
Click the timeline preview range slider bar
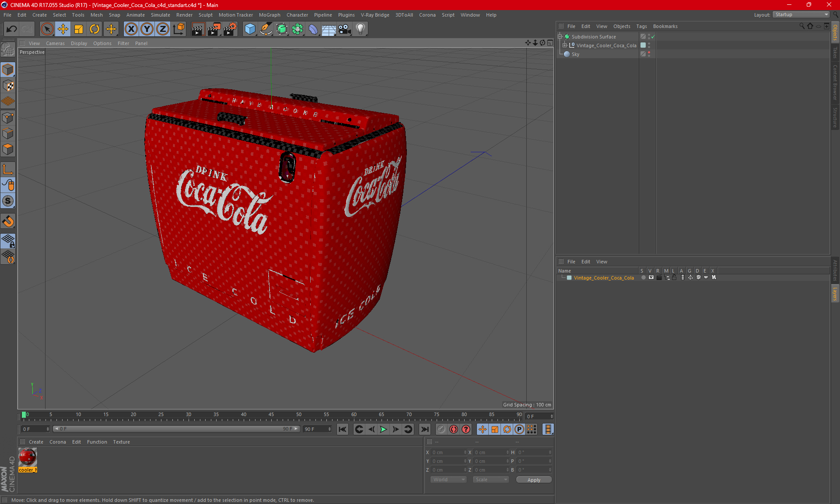click(x=176, y=429)
